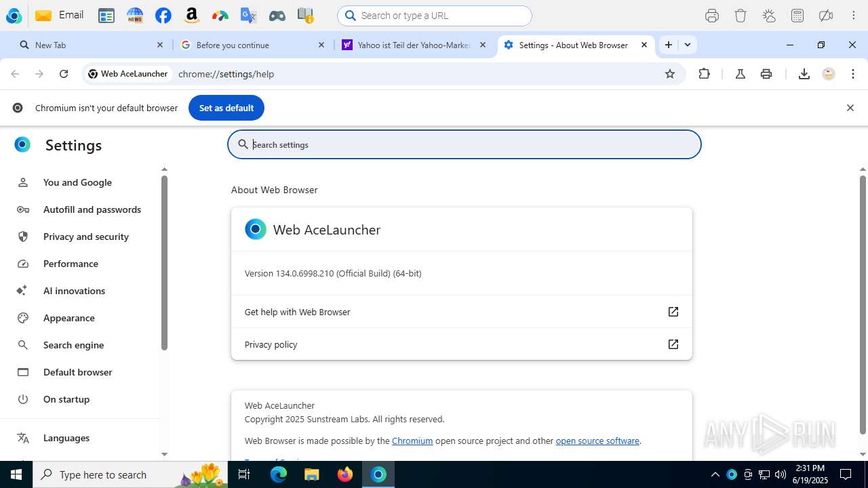Open the Labs flask icon
Viewport: 868px width, 488px height.
pyautogui.click(x=741, y=74)
